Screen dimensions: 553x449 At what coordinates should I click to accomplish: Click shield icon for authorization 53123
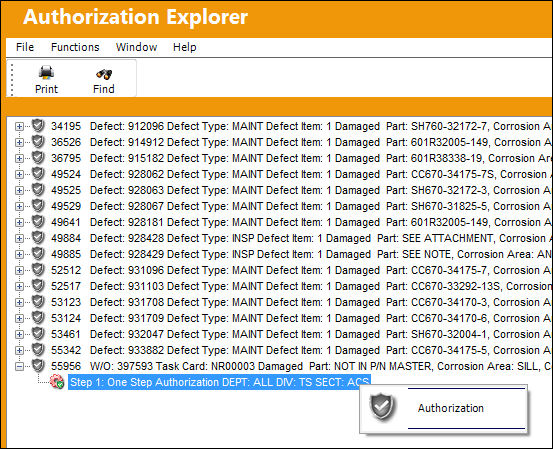point(38,302)
